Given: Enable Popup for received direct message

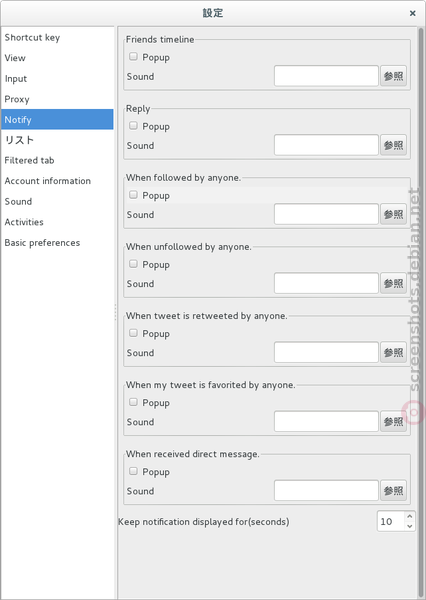Looking at the screenshot, I should tap(133, 471).
